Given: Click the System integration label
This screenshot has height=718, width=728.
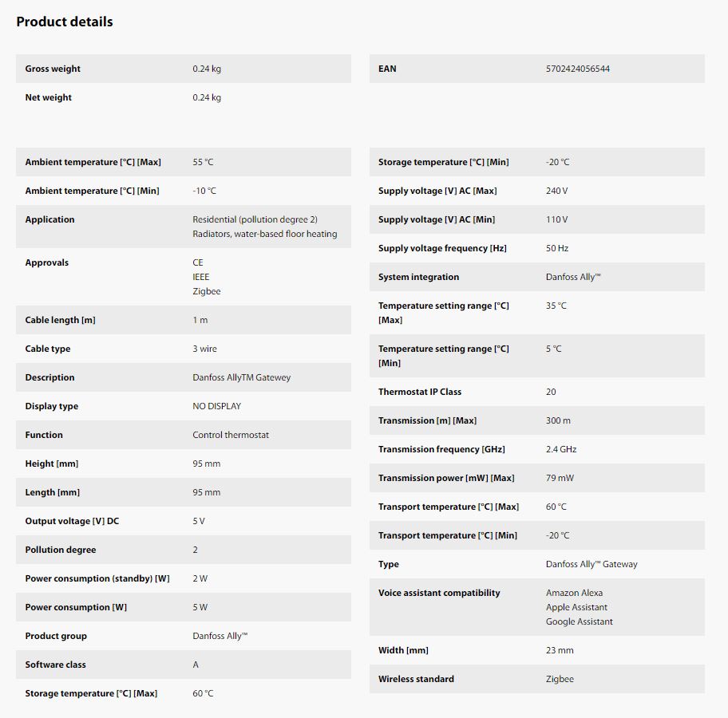Looking at the screenshot, I should pyautogui.click(x=418, y=277).
